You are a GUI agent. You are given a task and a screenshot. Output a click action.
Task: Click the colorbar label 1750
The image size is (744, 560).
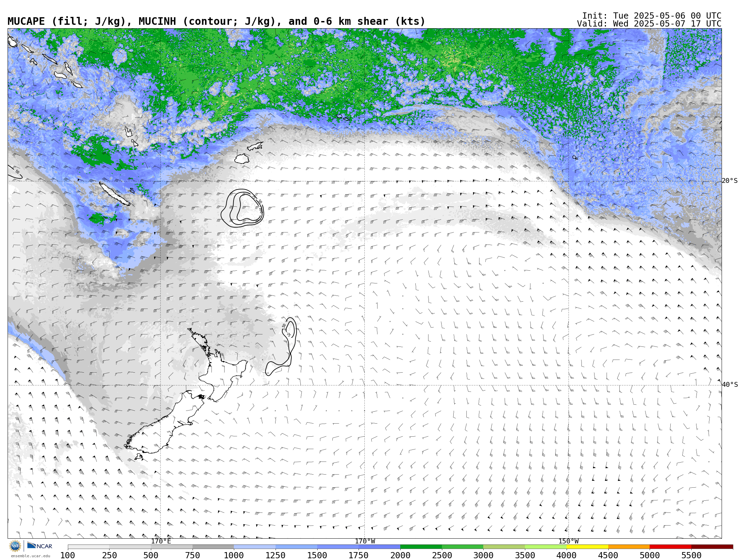point(359,555)
